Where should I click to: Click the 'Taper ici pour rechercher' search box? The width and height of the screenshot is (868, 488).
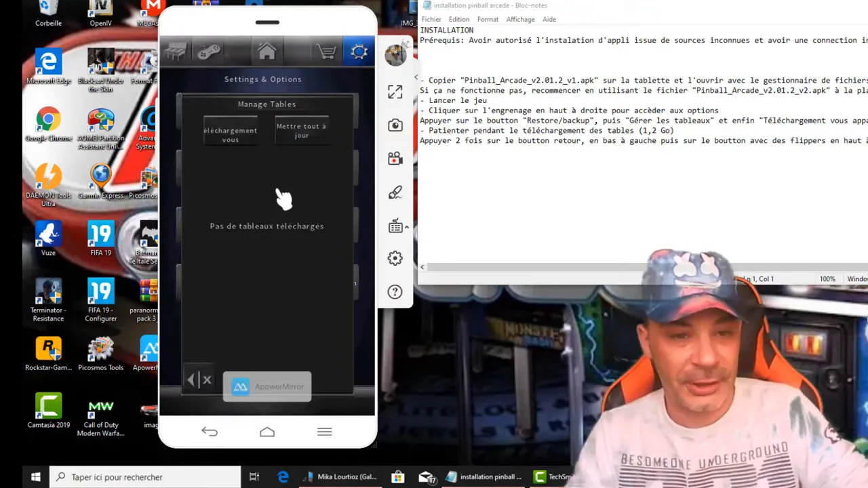[145, 477]
